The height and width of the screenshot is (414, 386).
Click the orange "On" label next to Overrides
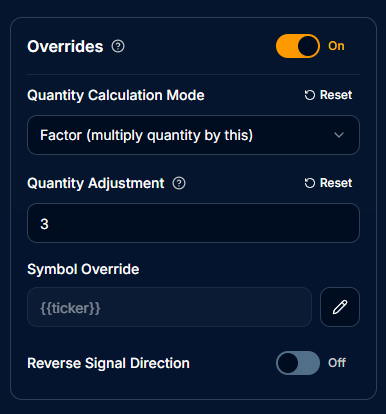[x=336, y=46]
